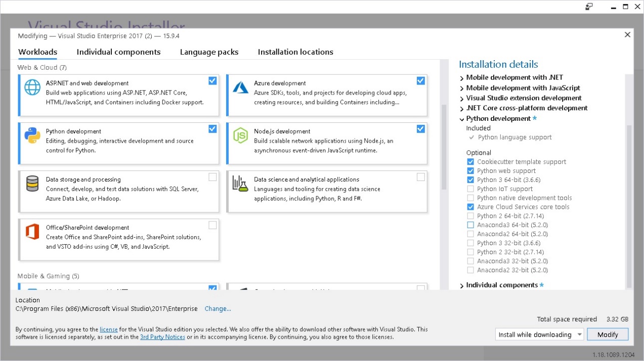Expand .NET Core cross-platform development details

[x=462, y=109]
